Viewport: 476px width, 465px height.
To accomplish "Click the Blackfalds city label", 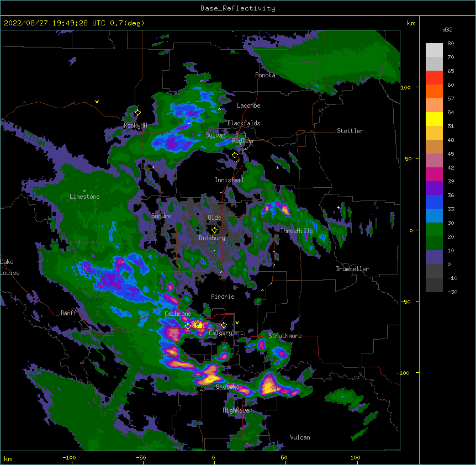I will (x=244, y=123).
